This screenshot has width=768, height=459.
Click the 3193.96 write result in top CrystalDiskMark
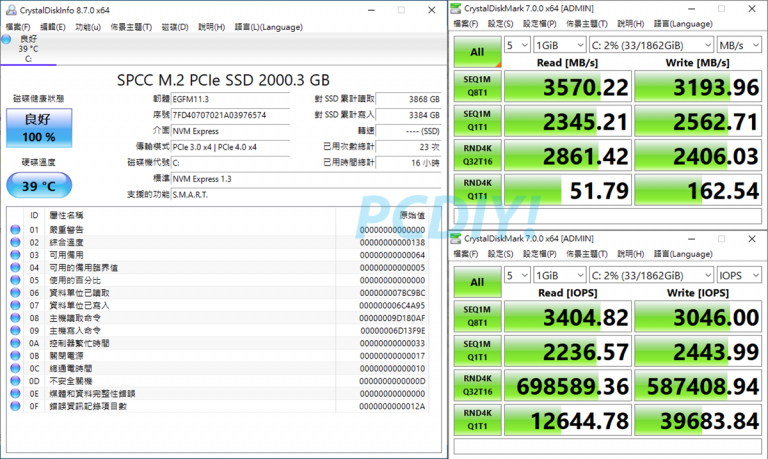click(x=698, y=87)
